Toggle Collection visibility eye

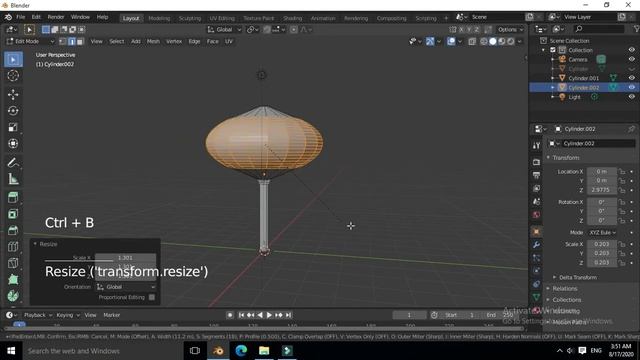(631, 50)
